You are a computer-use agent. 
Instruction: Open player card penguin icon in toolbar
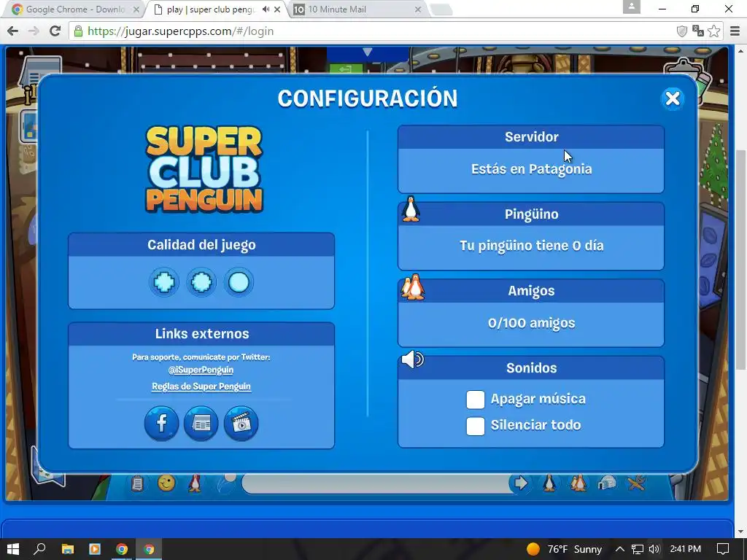coord(549,483)
